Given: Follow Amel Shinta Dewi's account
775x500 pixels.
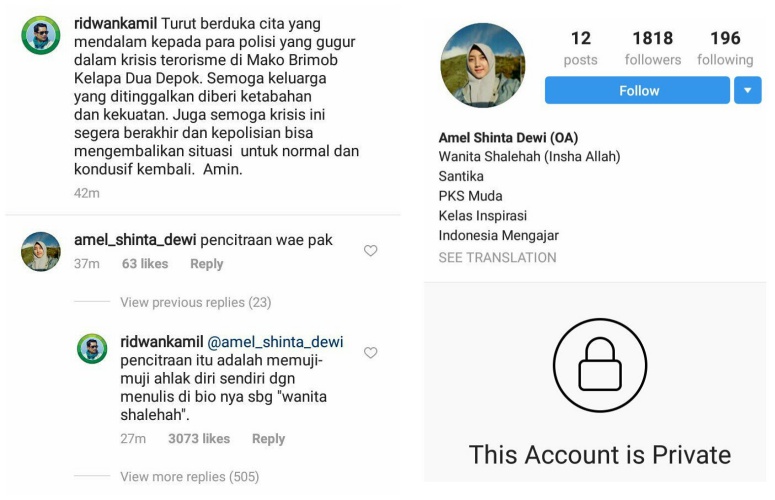Looking at the screenshot, I should 637,90.
